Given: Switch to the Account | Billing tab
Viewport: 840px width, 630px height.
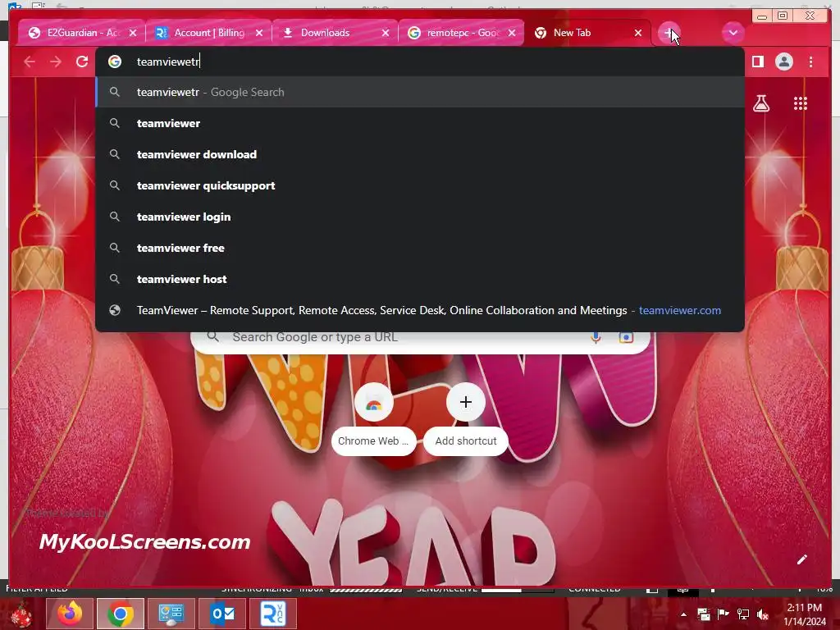Looking at the screenshot, I should (209, 33).
